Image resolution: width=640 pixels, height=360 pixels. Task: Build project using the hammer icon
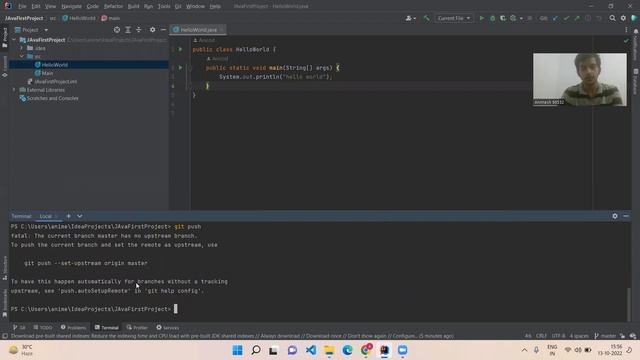click(x=426, y=18)
